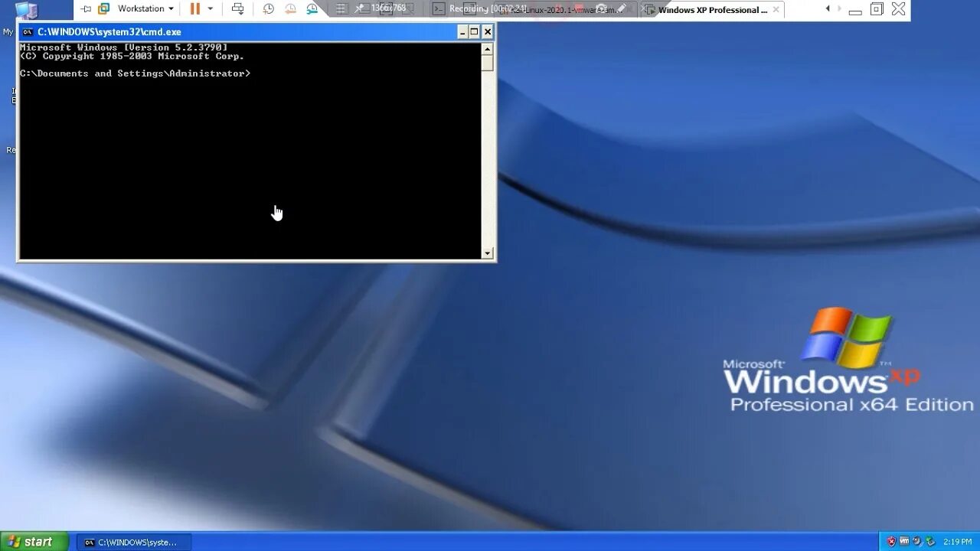Screen dimensions: 980x551
Task: Click the Copyright 1985-2003 Microsoft Corp. line
Action: pos(132,56)
